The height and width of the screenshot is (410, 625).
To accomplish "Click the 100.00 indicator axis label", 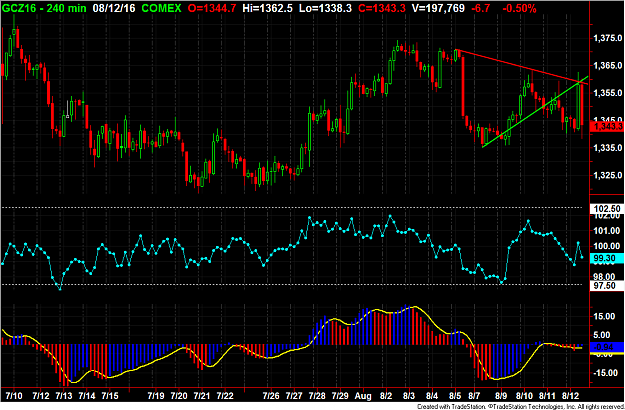I will tap(607, 246).
